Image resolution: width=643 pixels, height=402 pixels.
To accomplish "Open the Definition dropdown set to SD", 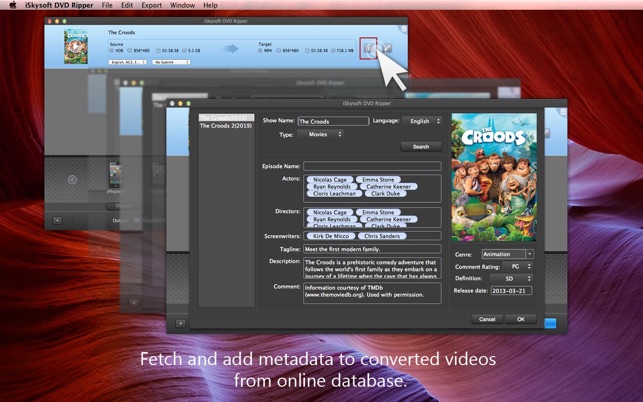I will [520, 278].
